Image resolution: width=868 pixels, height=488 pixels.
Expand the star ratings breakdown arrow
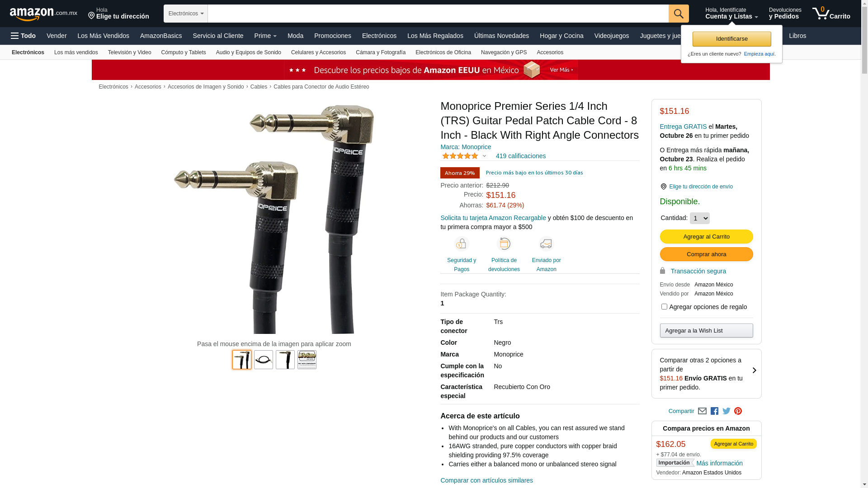pos(484,156)
